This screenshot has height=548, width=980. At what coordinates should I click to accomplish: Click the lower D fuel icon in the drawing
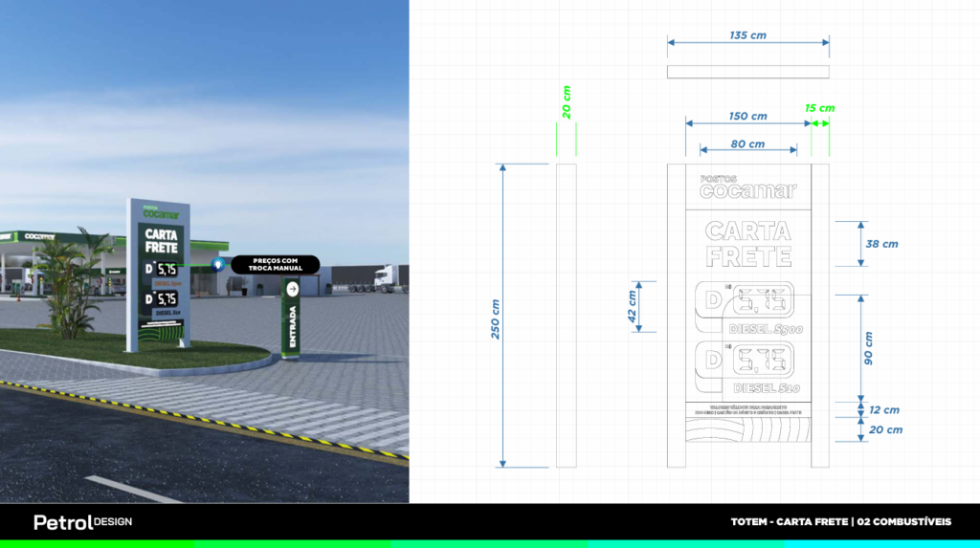(x=712, y=359)
